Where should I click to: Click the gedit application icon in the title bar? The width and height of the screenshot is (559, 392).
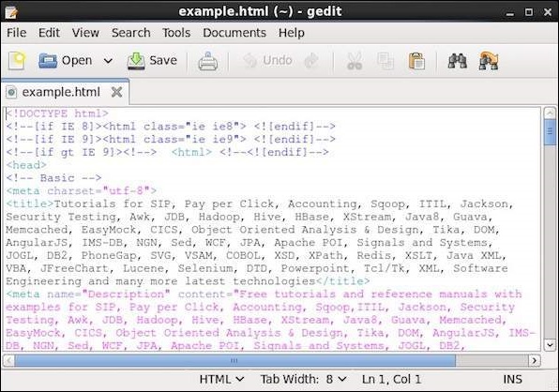pos(11,12)
